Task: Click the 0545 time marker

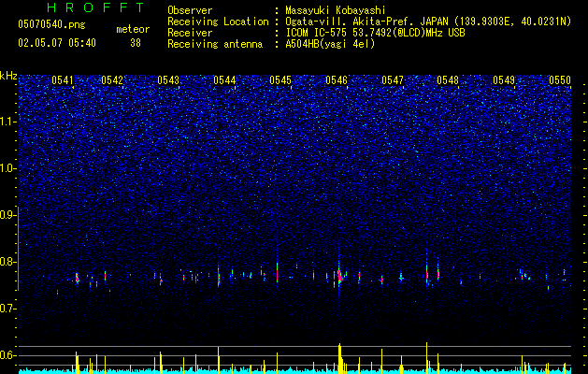Action: [280, 80]
